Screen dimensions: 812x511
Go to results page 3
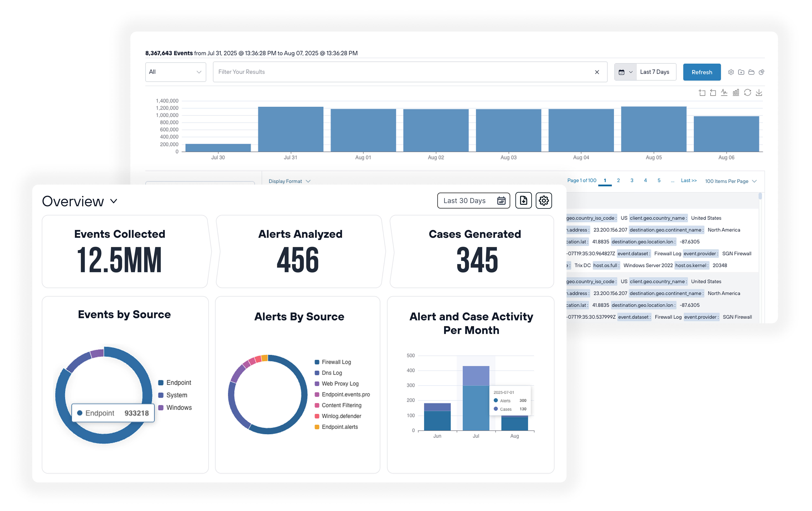(632, 180)
